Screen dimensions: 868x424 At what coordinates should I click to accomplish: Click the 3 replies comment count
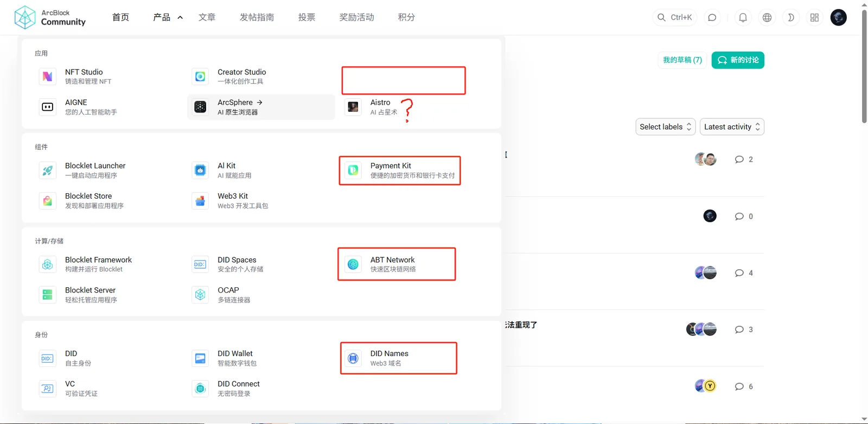pos(744,330)
